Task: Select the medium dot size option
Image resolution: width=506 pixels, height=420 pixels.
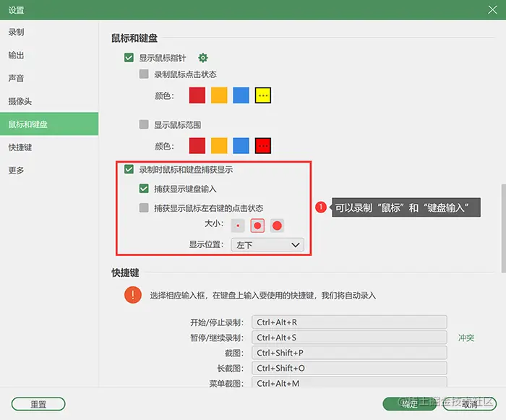Action: click(x=257, y=226)
